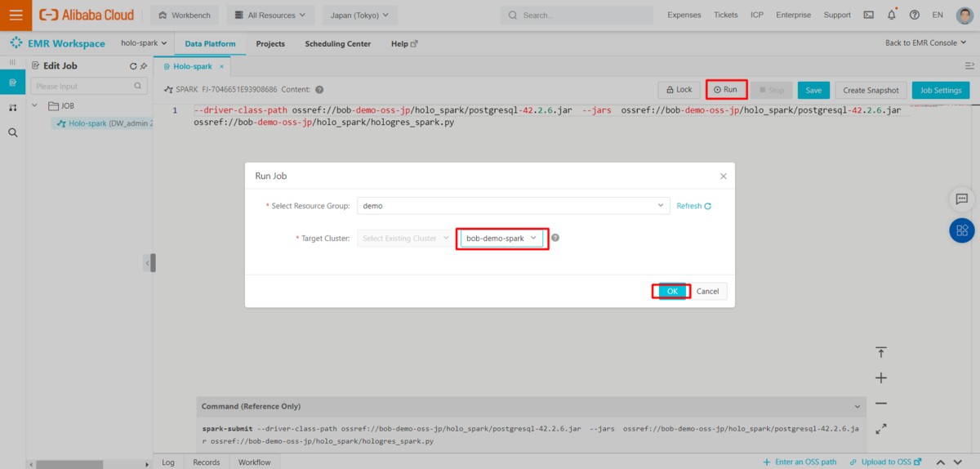Click the Alibaba Cloud logo

[87, 15]
